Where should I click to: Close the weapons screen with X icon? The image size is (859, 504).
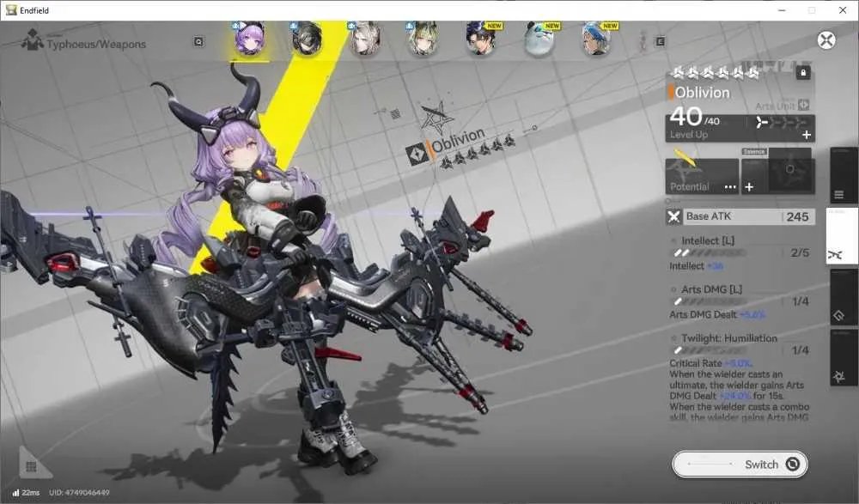point(826,40)
